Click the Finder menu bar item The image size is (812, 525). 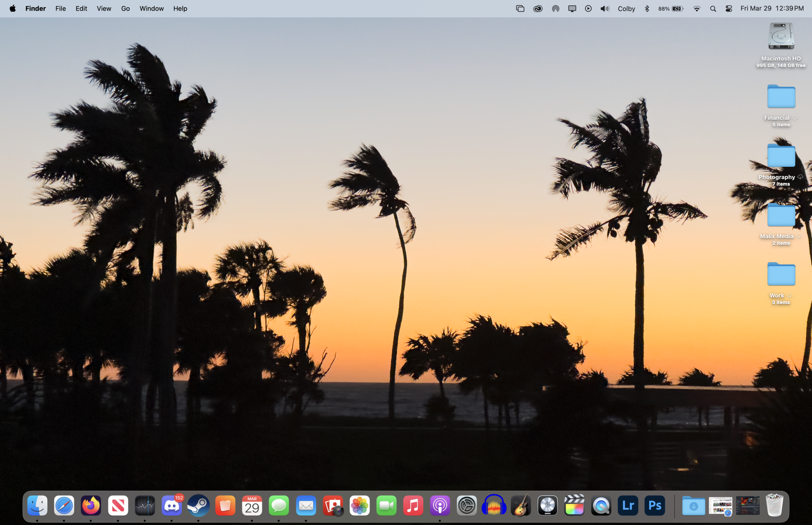tap(35, 8)
